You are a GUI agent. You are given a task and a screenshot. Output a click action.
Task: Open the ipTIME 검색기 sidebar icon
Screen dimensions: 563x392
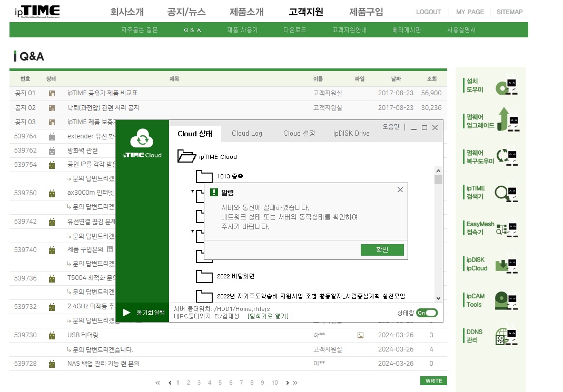coord(506,194)
